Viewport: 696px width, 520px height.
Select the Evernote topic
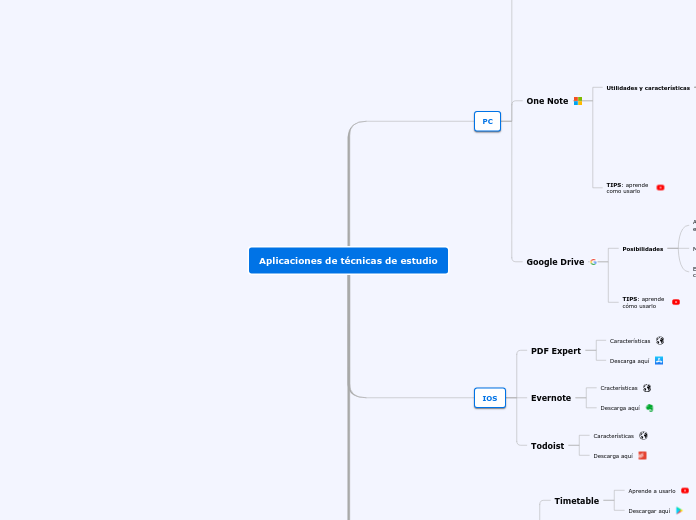click(x=551, y=398)
